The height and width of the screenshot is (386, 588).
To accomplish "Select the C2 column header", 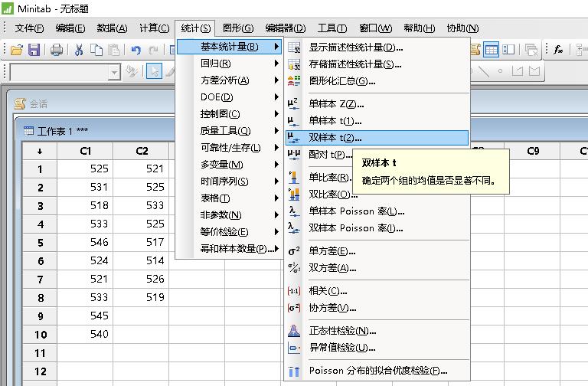I will (142, 151).
